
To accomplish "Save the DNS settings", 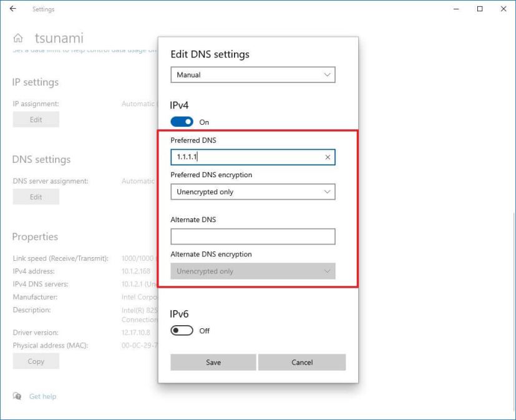I will point(213,363).
